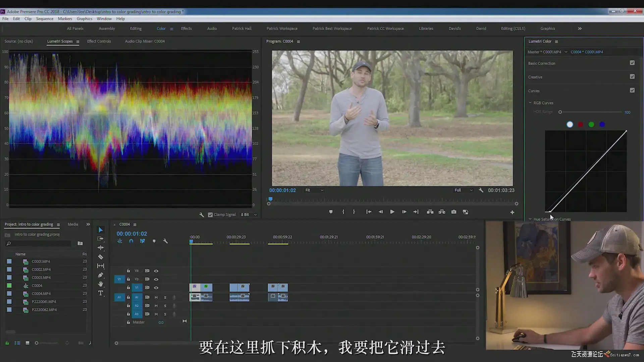Viewport: 644px width, 362px height.
Task: Switch to Libraries workspace
Action: coord(426,28)
